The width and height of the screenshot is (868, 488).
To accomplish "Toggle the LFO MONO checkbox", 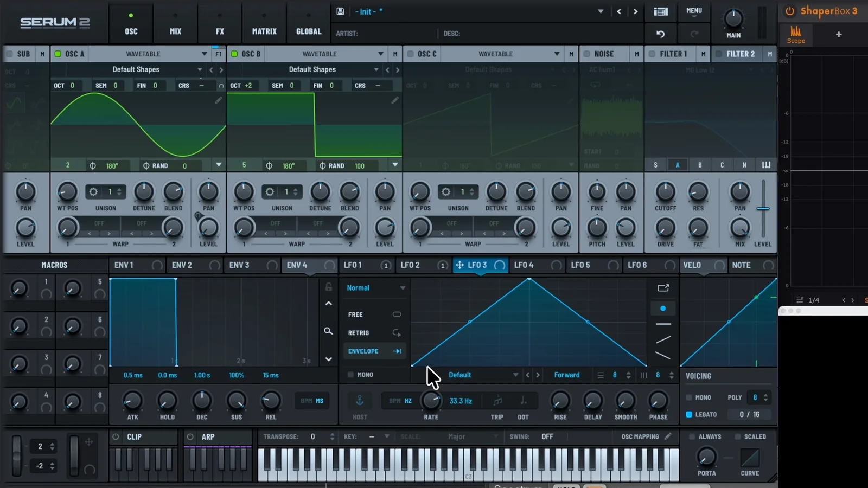I will 350,375.
